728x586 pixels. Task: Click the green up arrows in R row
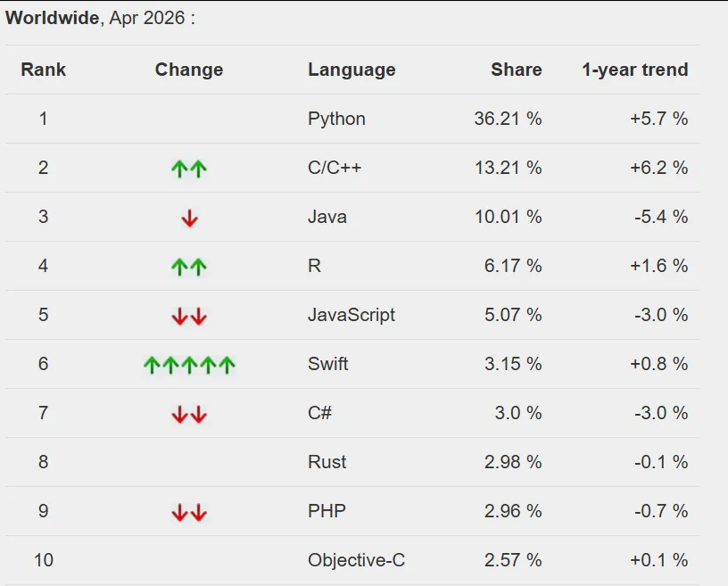[x=189, y=267]
